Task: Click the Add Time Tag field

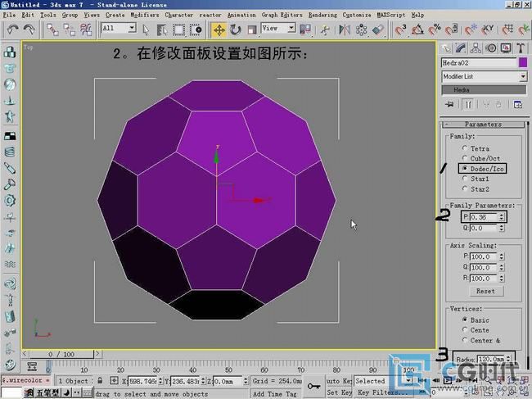Action: click(x=276, y=393)
